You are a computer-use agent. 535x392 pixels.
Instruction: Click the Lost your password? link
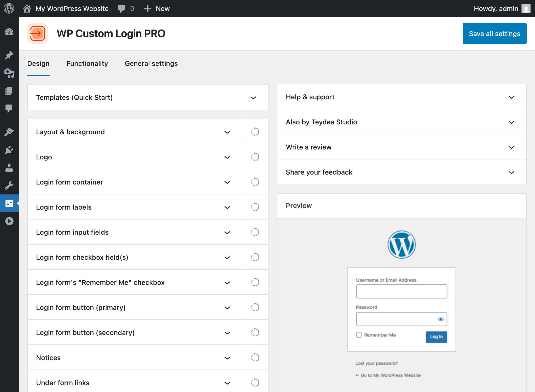pyautogui.click(x=376, y=363)
